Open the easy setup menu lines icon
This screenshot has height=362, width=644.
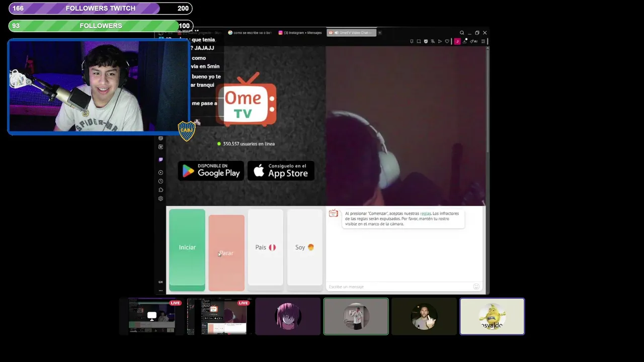click(483, 41)
